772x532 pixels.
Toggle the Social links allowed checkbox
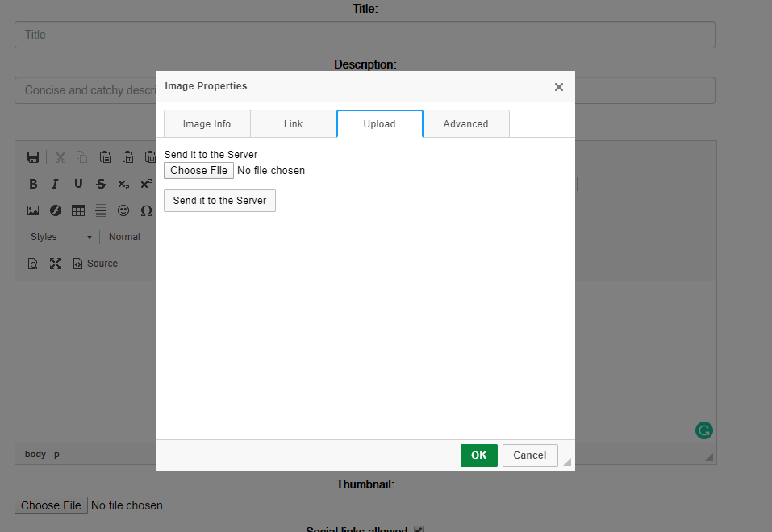tap(419, 529)
